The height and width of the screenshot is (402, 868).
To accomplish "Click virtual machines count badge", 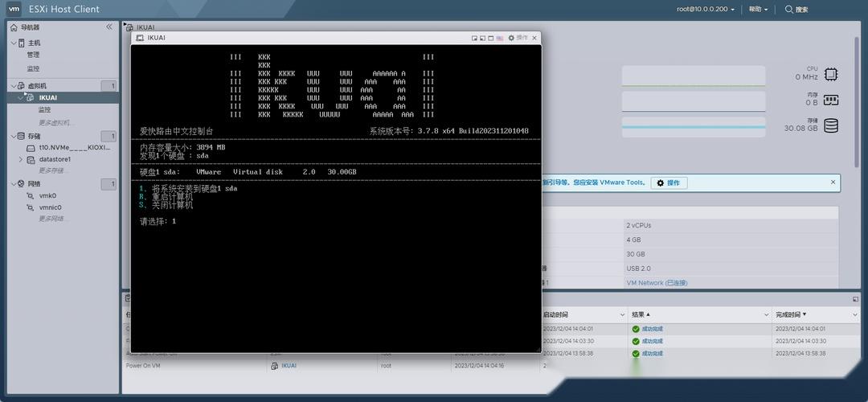I will (x=108, y=86).
